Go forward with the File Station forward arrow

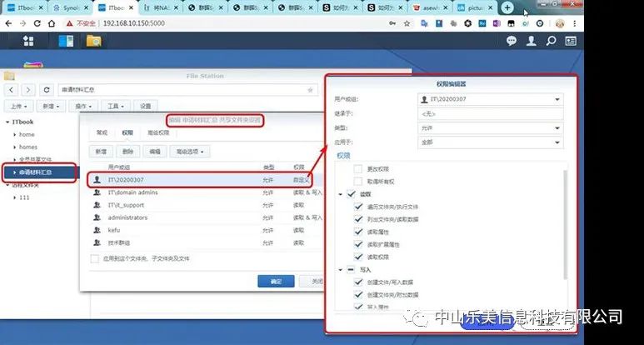pyautogui.click(x=28, y=89)
